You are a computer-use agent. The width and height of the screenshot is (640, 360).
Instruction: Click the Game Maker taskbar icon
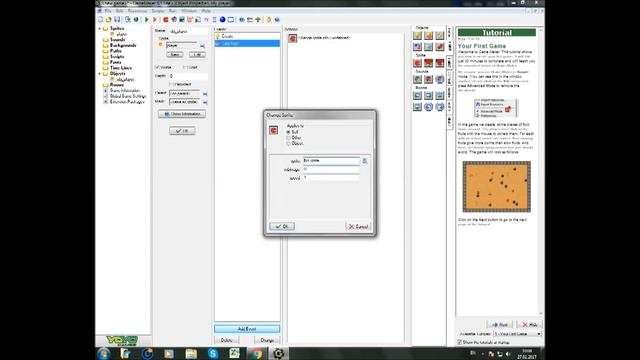[x=279, y=353]
